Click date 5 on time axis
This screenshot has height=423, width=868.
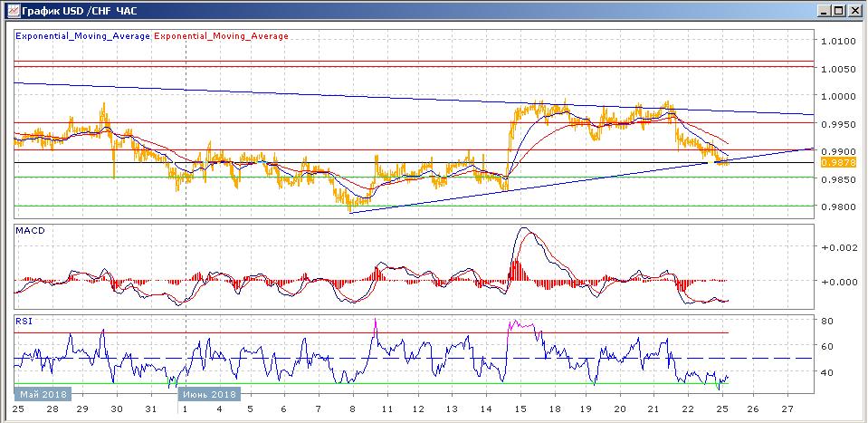250,409
